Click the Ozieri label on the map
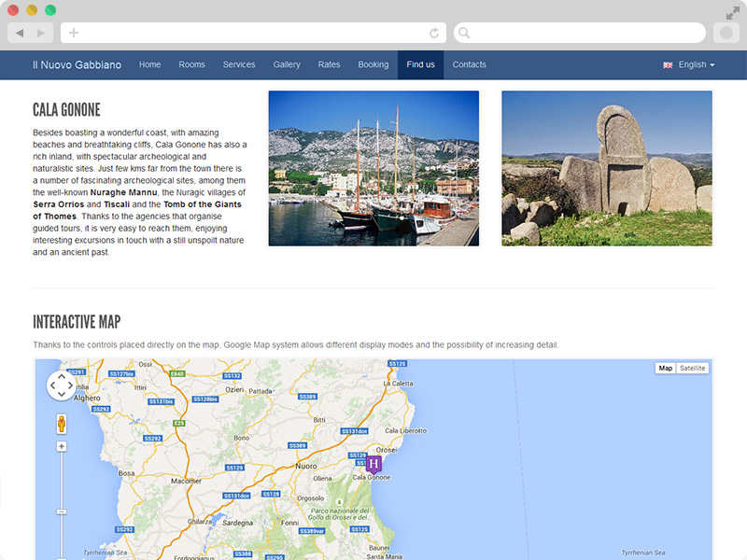The width and height of the screenshot is (747, 560). click(x=234, y=389)
